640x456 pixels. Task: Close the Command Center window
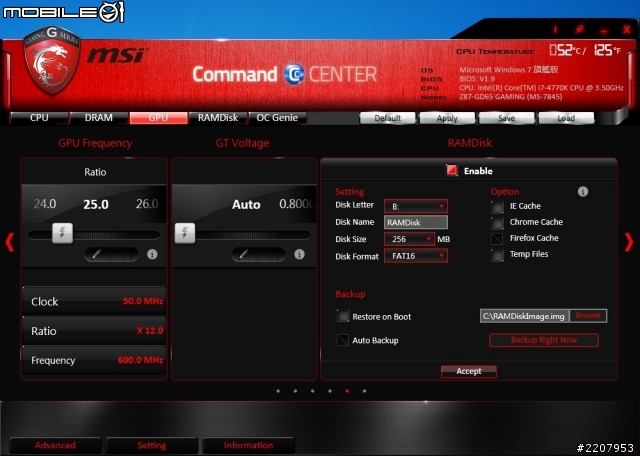click(x=627, y=29)
